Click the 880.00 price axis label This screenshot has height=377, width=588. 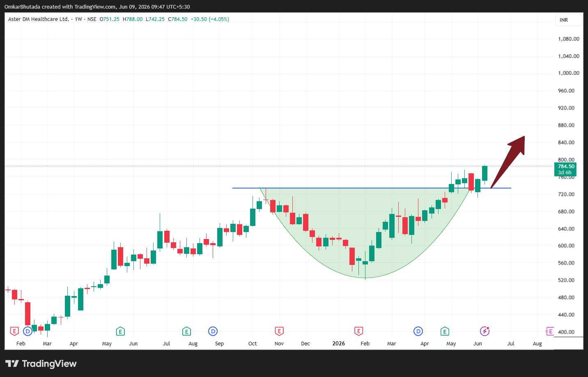tap(566, 125)
